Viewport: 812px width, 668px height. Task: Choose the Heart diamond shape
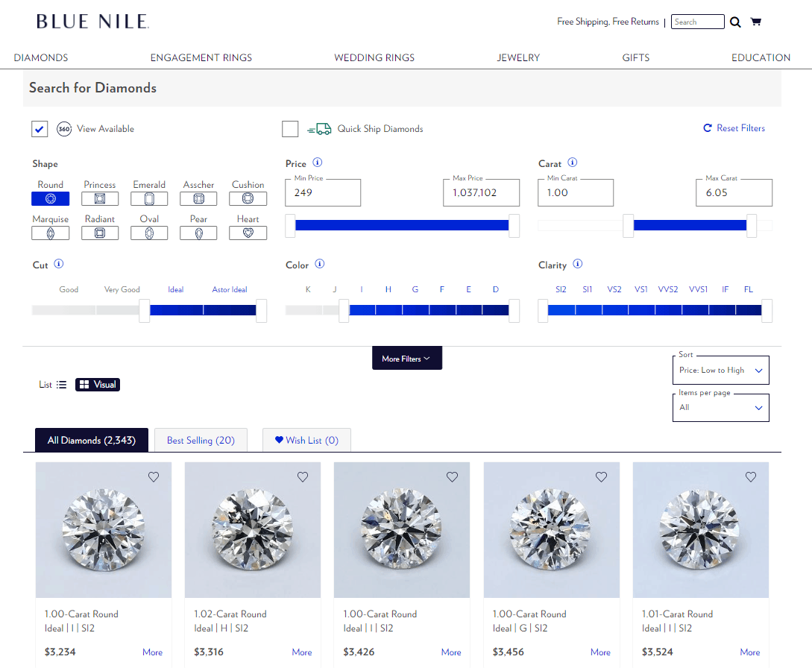tap(248, 232)
